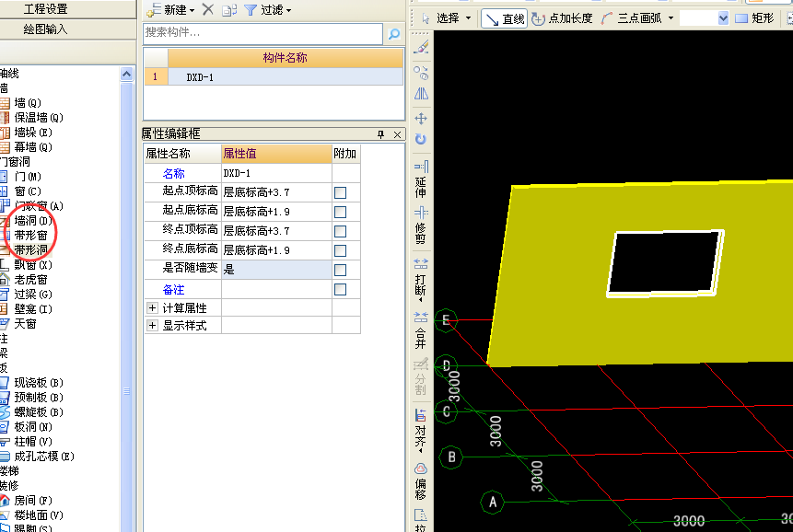Image resolution: width=793 pixels, height=532 pixels.
Task: Select 板洞(N) tree item
Action: pos(33,427)
